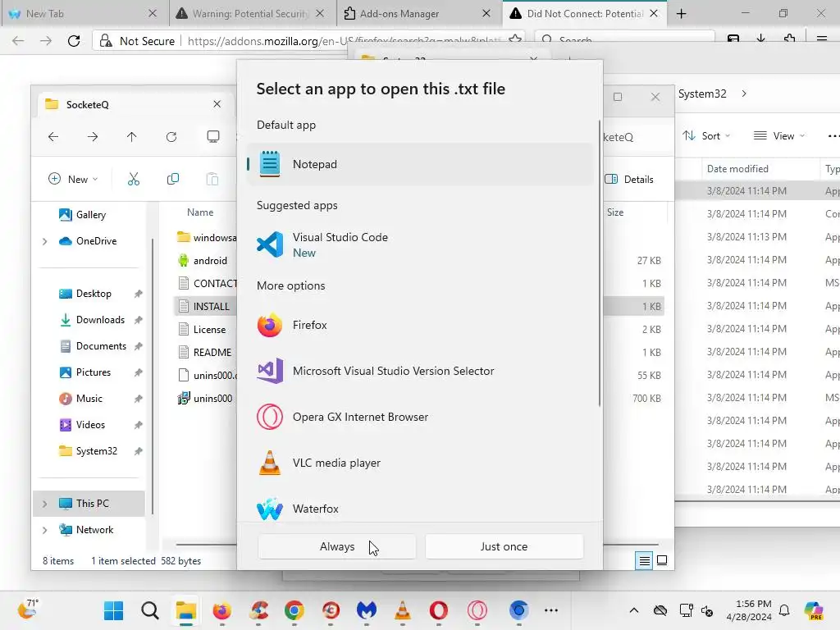Viewport: 840px width, 630px height.
Task: Open Windows Search from the taskbar
Action: [150, 610]
